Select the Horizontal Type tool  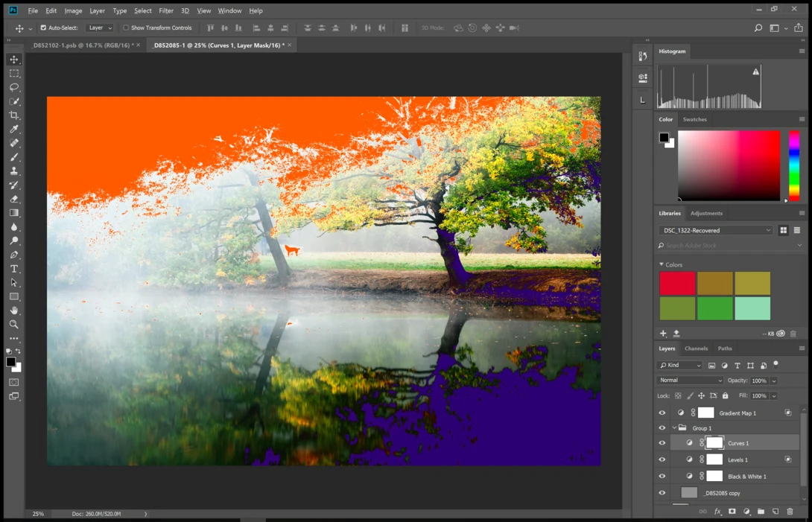click(x=14, y=269)
